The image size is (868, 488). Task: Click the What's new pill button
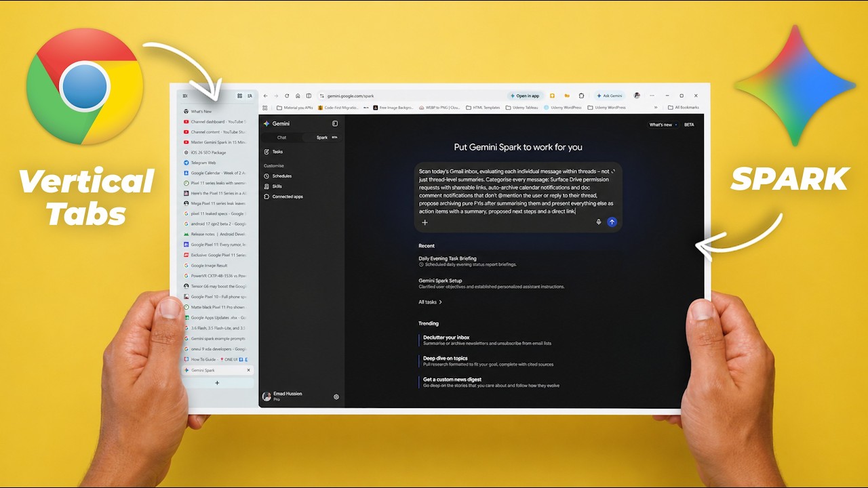pos(664,125)
